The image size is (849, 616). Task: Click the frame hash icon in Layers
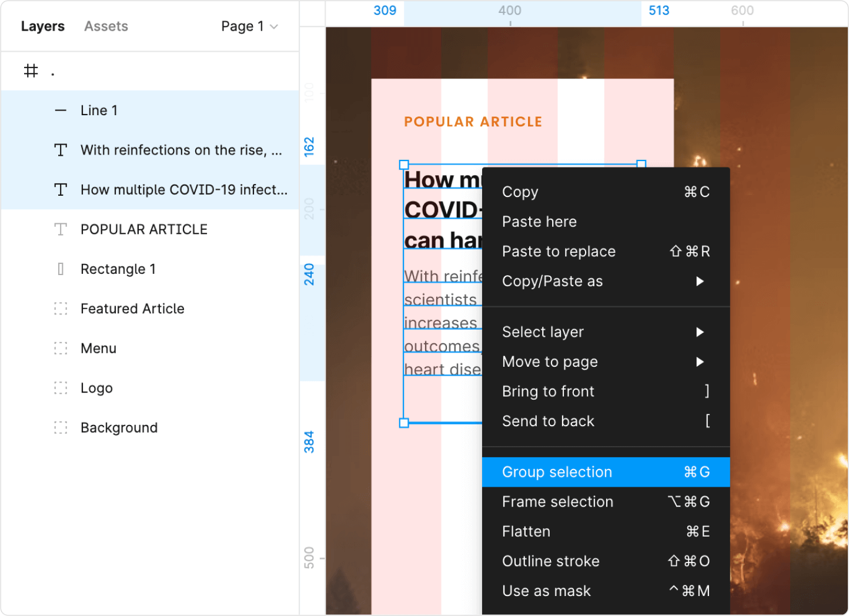pyautogui.click(x=31, y=71)
